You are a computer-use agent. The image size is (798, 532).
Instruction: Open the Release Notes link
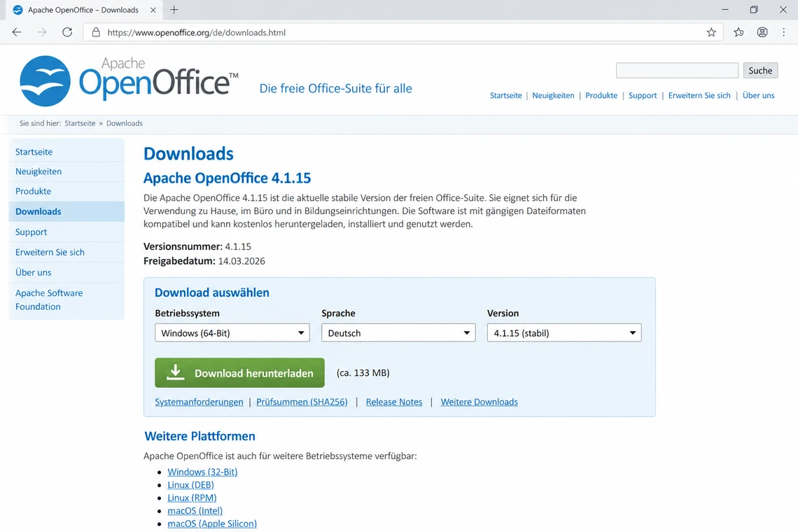click(394, 402)
